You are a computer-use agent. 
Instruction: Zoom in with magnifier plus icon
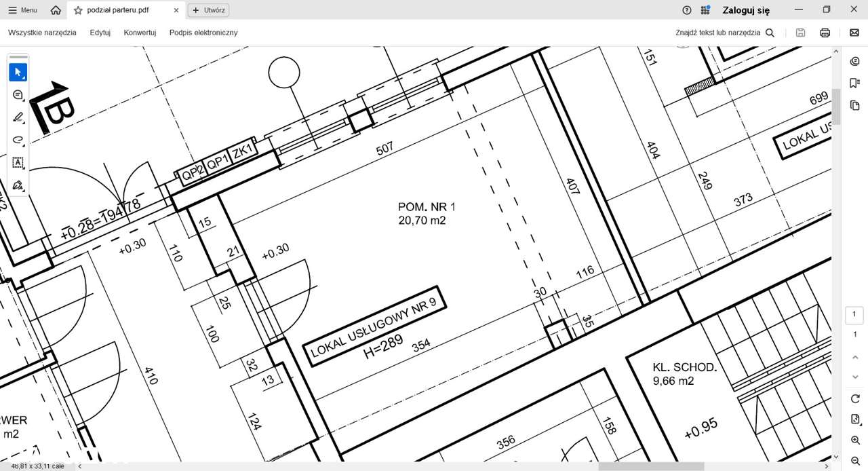[x=854, y=440]
